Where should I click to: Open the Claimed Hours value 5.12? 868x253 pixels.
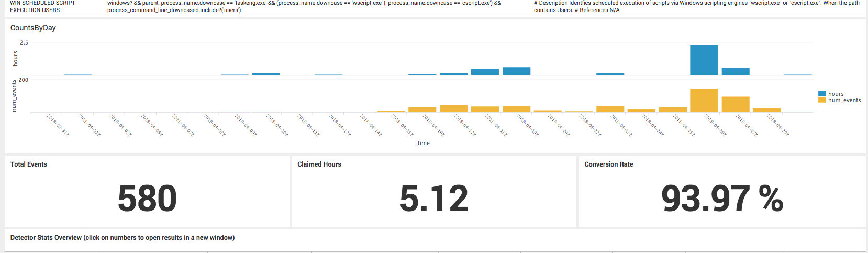(434, 199)
